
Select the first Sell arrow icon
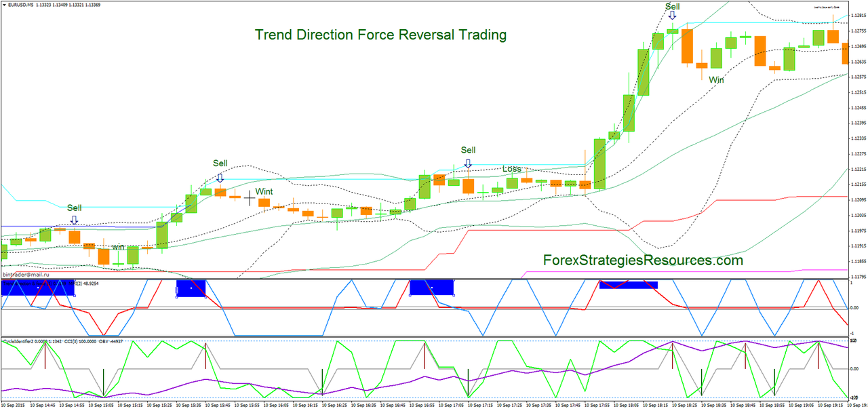tap(75, 220)
